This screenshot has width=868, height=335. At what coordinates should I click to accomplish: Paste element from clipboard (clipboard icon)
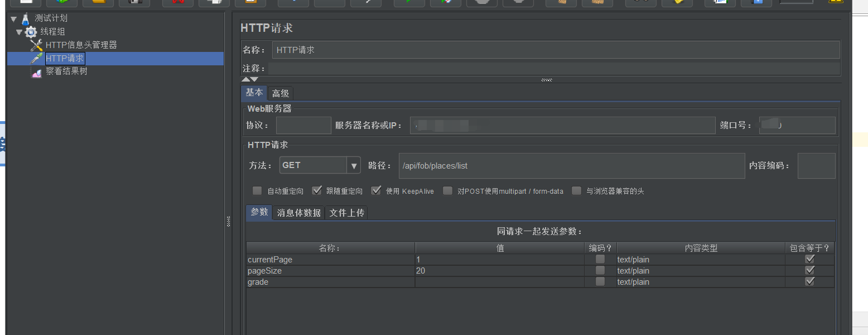point(250,2)
